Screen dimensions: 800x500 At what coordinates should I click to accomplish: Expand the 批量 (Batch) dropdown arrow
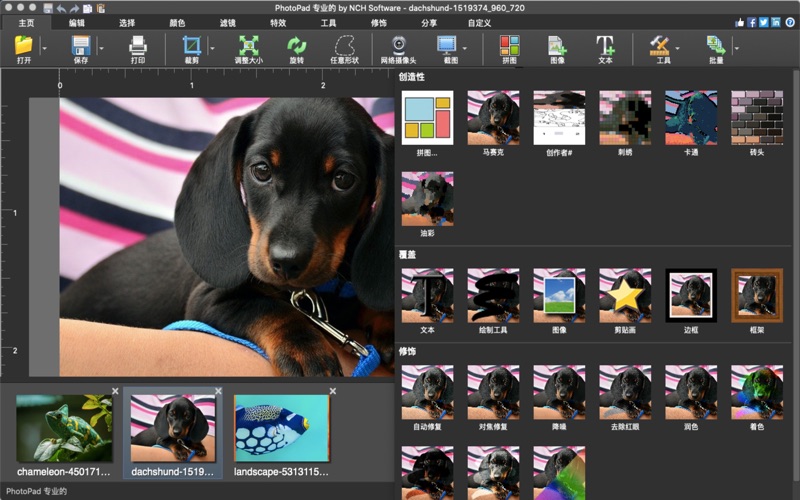click(x=737, y=47)
